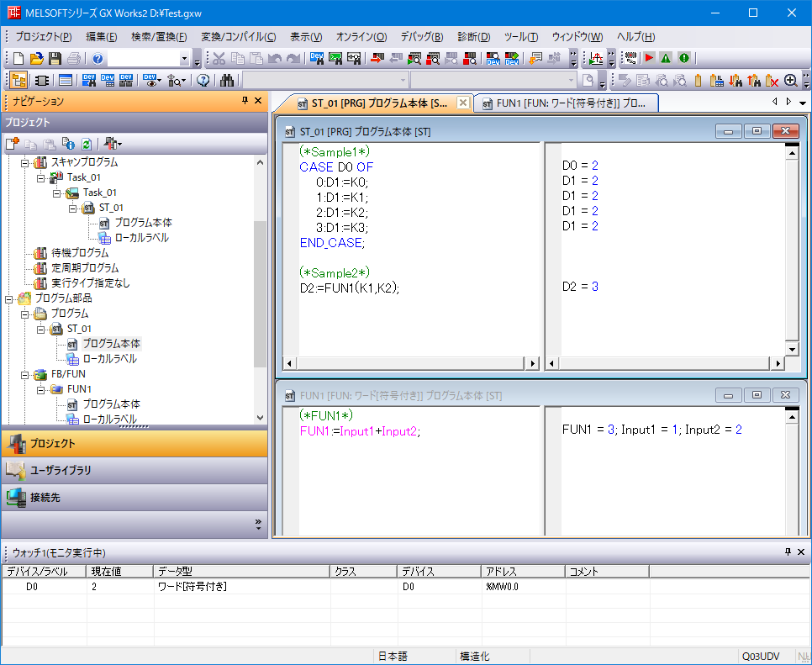The height and width of the screenshot is (665, 812).
Task: Click the binoculars find icon
Action: (x=226, y=81)
